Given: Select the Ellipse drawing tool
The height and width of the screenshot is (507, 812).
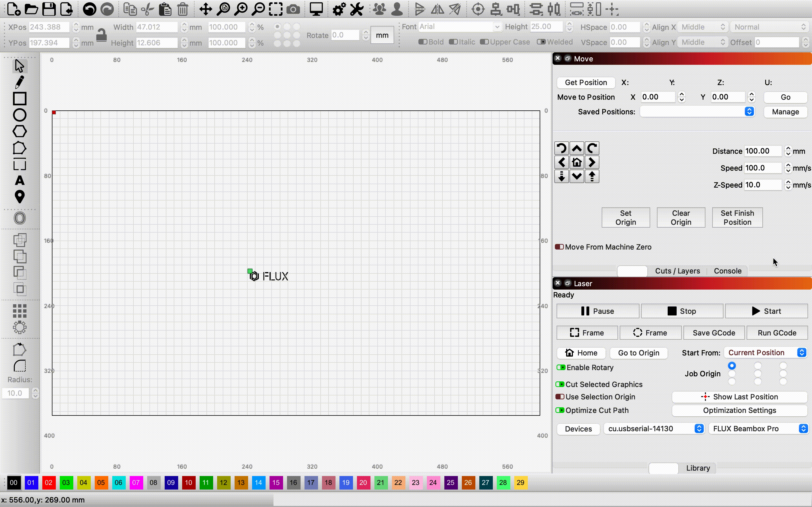Looking at the screenshot, I should click(19, 115).
